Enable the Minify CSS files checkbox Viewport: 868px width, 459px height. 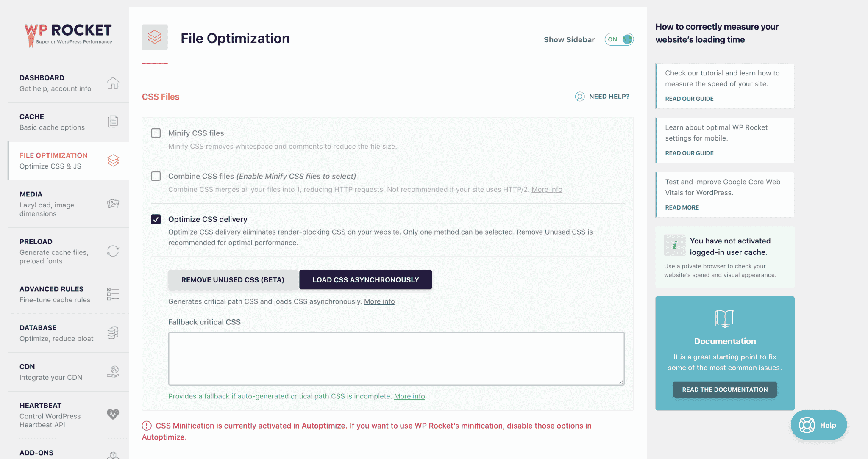[x=156, y=133]
